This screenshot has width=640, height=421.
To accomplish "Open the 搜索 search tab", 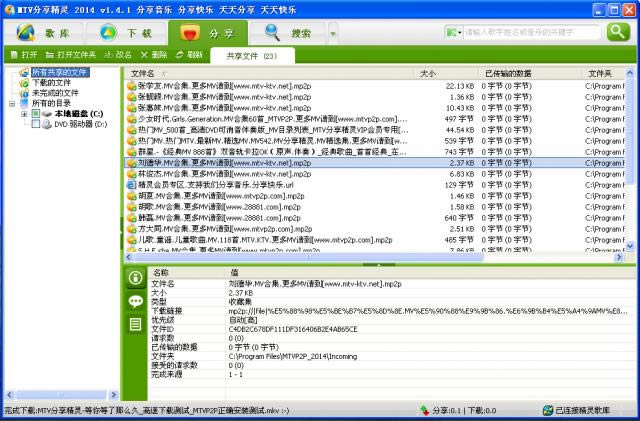I will coord(288,33).
